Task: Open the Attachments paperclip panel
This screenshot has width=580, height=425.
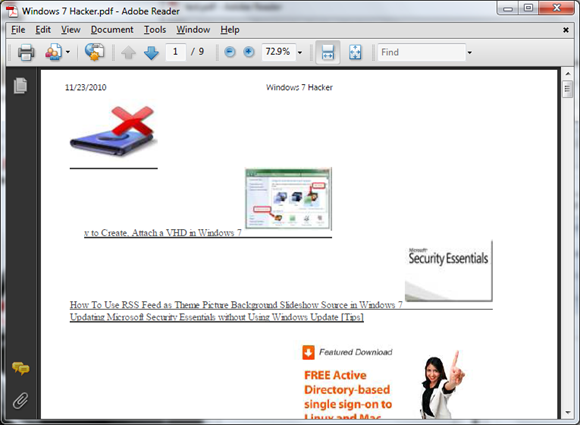Action: (x=21, y=401)
